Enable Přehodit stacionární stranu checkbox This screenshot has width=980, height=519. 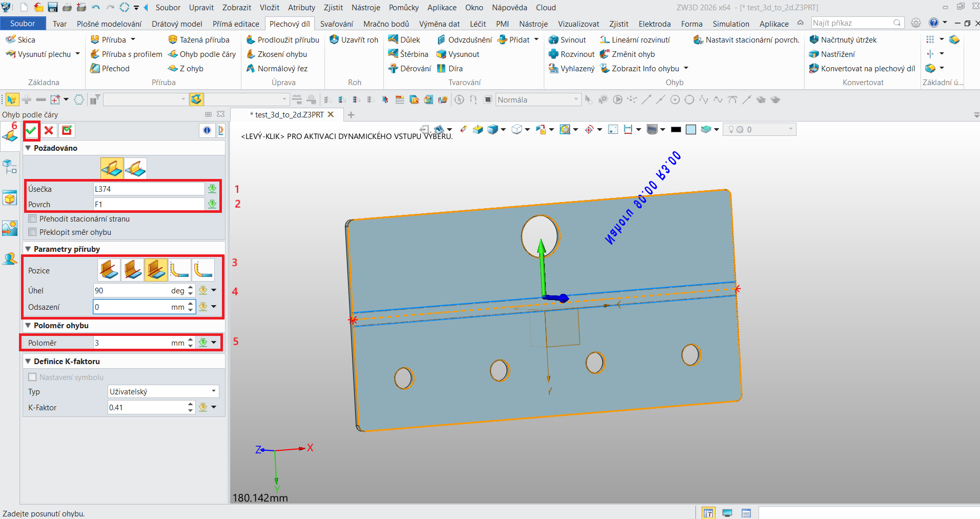[x=32, y=218]
